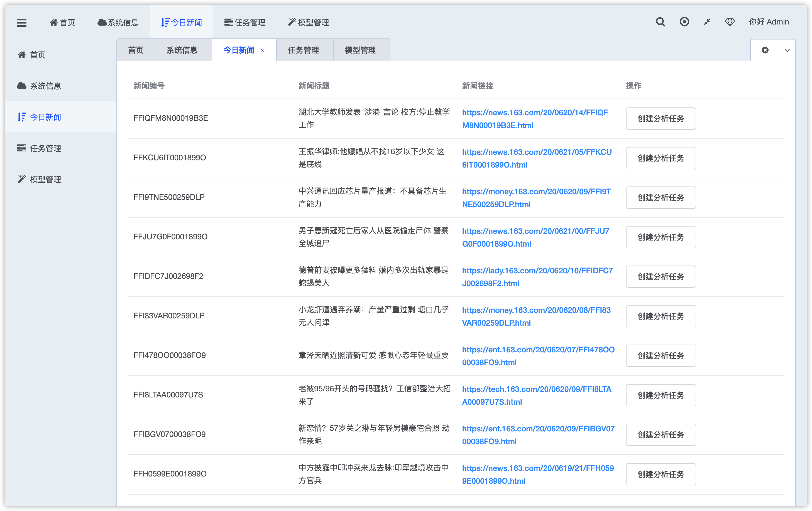Screen dimensions: 812x511
Task: Click the fullscreen compress arrows icon
Action: [x=707, y=22]
